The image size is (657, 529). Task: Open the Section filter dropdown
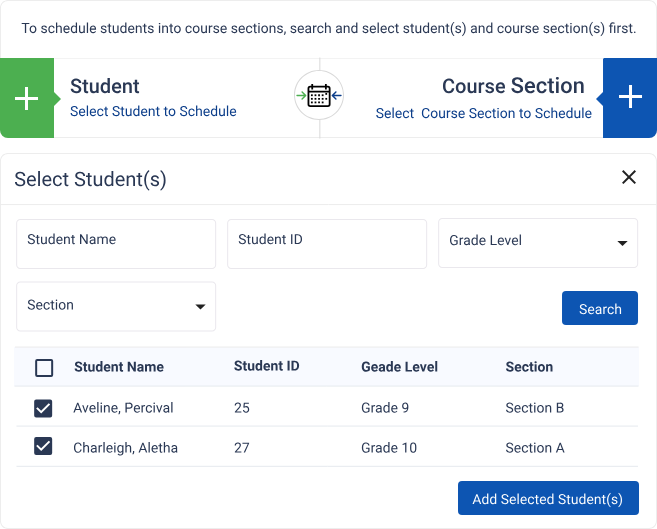tap(116, 307)
